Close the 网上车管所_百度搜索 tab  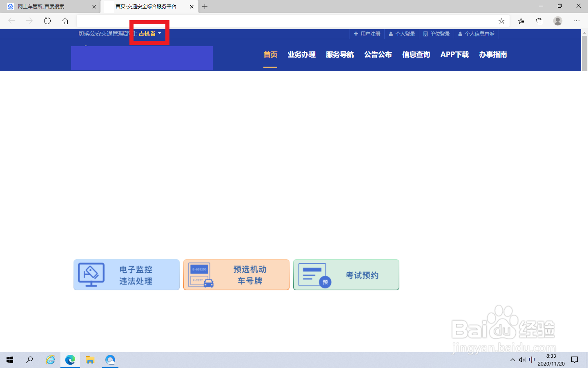pyautogui.click(x=94, y=7)
